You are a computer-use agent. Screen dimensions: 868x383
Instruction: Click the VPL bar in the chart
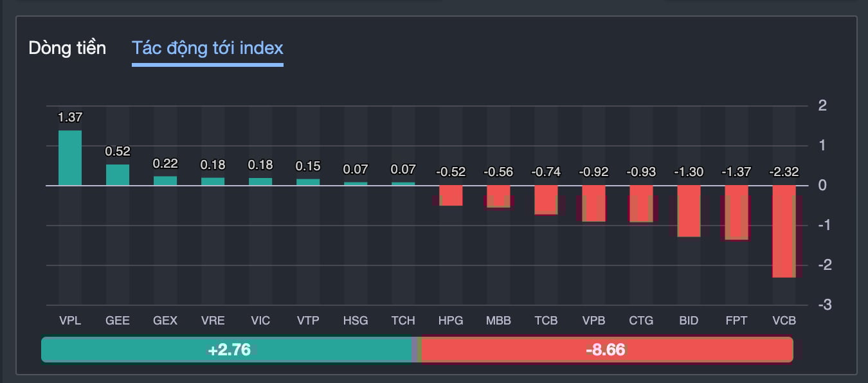pyautogui.click(x=70, y=158)
